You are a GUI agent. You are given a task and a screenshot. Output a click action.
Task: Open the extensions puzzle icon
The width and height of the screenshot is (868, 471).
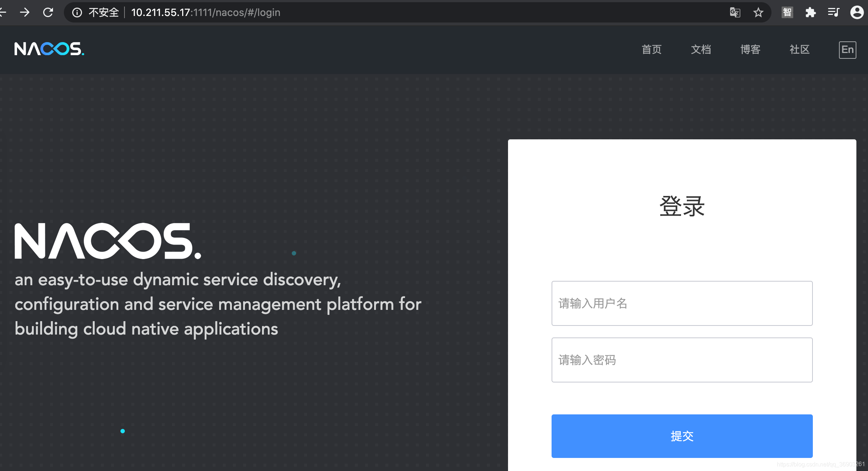tap(810, 13)
